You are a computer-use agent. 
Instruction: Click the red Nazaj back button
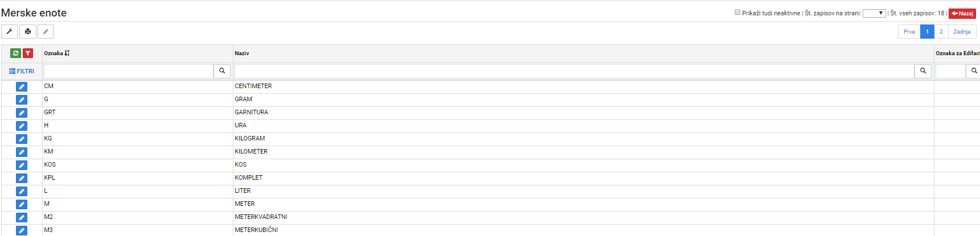(962, 13)
